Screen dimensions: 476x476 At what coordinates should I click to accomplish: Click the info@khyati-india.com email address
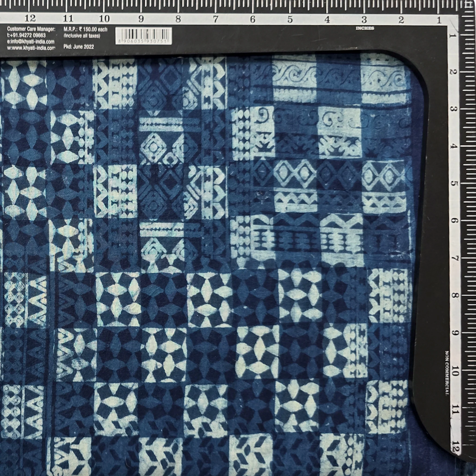click(30, 42)
